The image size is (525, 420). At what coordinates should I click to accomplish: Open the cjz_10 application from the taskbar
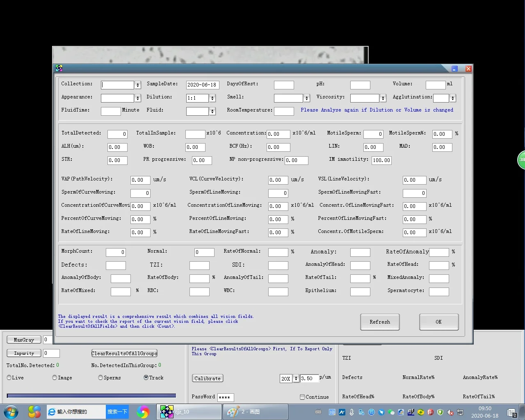189,411
